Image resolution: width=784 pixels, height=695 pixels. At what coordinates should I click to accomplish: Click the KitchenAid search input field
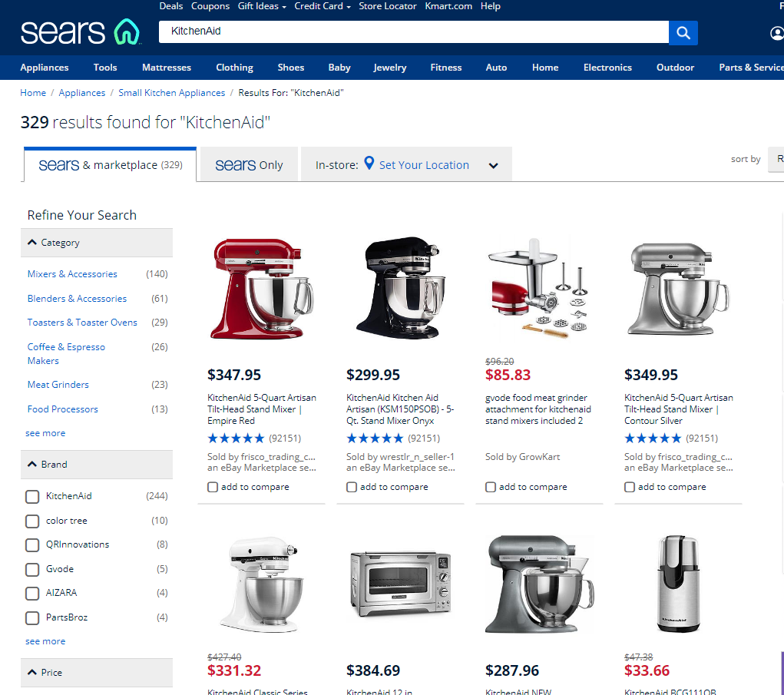413,31
